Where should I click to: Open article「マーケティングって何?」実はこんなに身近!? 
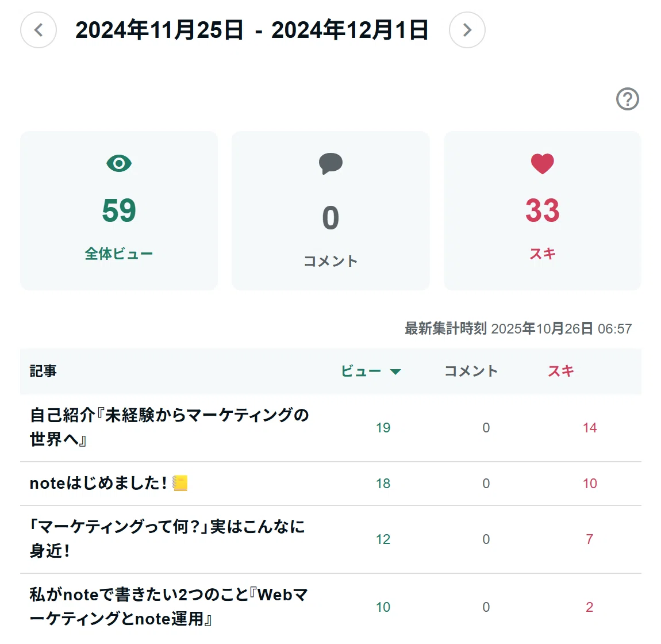pyautogui.click(x=167, y=539)
